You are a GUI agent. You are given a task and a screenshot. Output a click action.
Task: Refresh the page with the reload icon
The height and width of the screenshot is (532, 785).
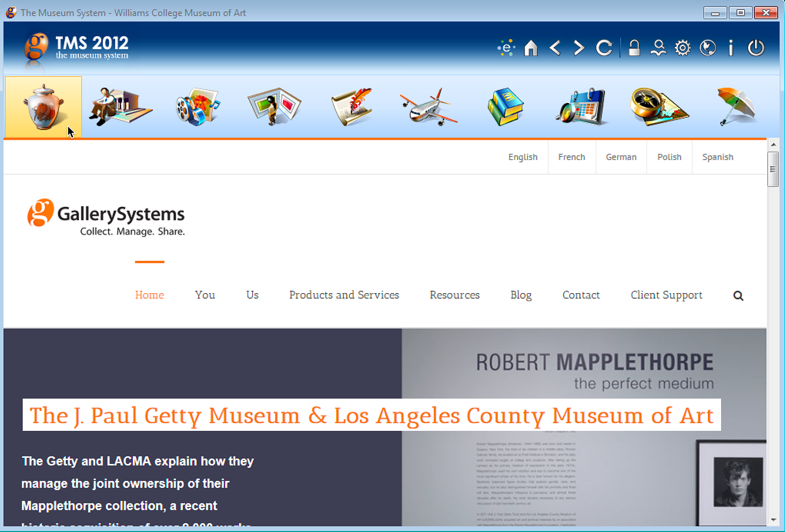604,48
